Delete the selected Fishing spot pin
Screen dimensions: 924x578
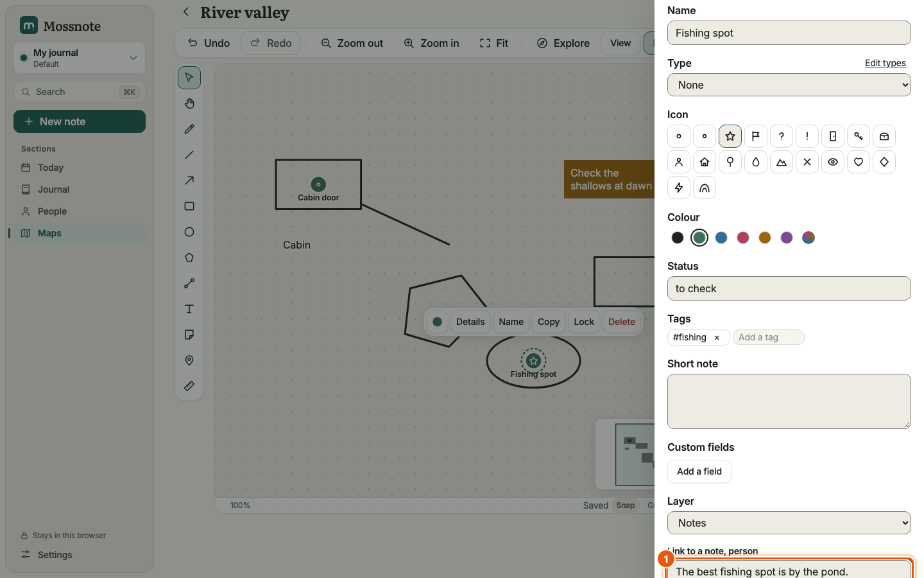pyautogui.click(x=622, y=322)
